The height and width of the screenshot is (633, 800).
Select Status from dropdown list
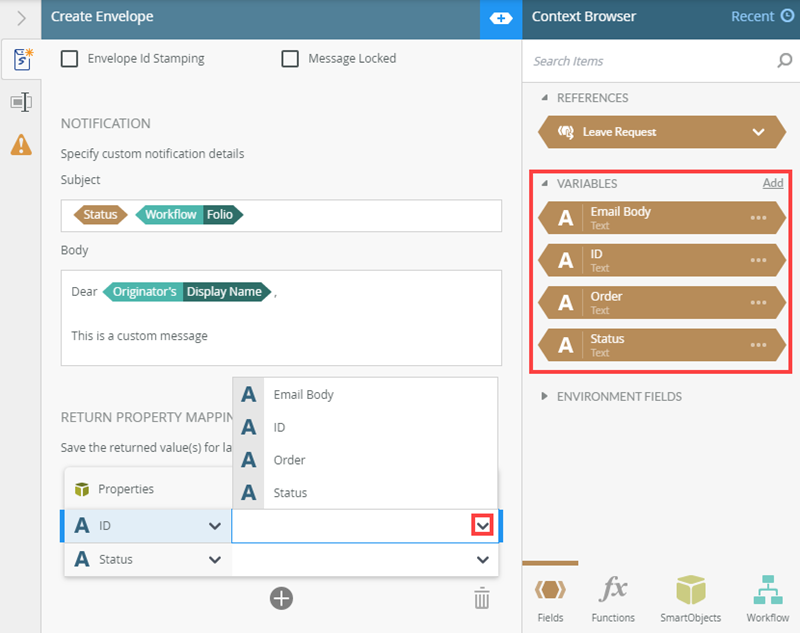coord(365,492)
